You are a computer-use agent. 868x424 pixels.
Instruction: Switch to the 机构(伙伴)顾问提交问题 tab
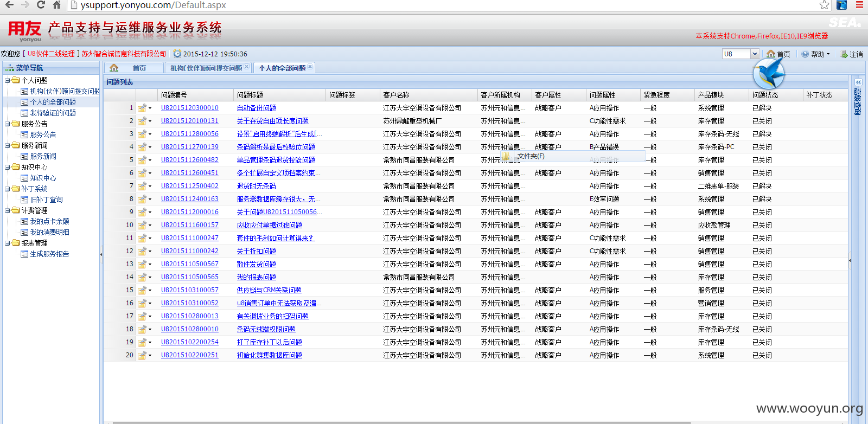click(x=206, y=68)
